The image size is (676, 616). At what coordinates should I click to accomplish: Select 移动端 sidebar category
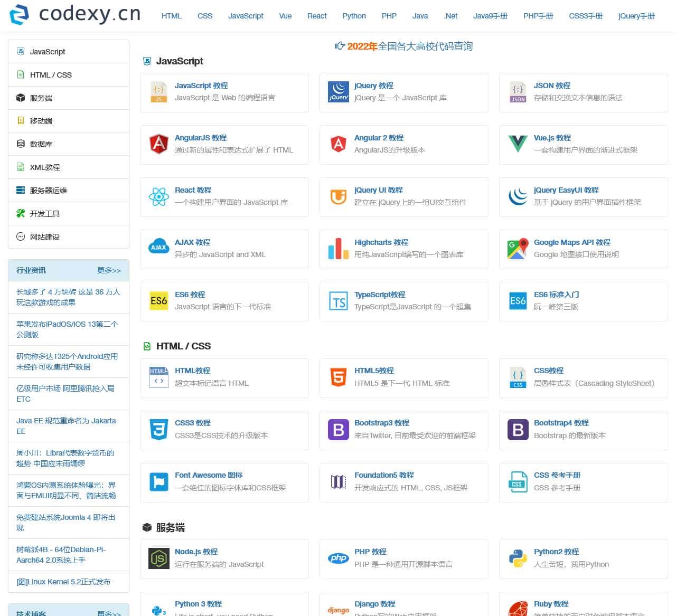pyautogui.click(x=69, y=121)
